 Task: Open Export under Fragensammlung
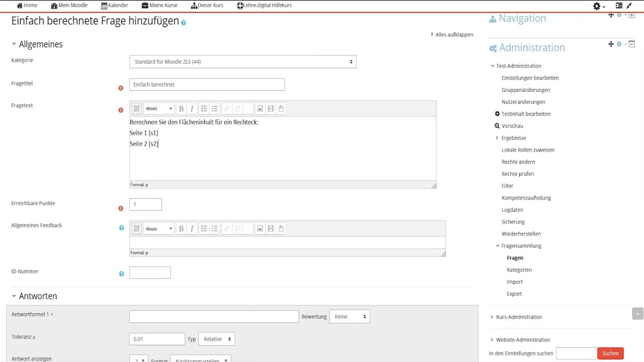[514, 294]
